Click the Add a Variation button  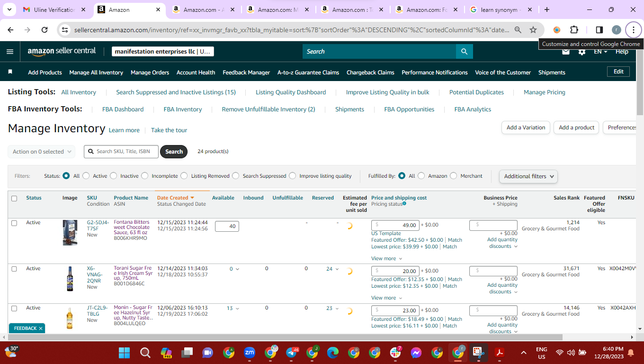click(x=526, y=127)
